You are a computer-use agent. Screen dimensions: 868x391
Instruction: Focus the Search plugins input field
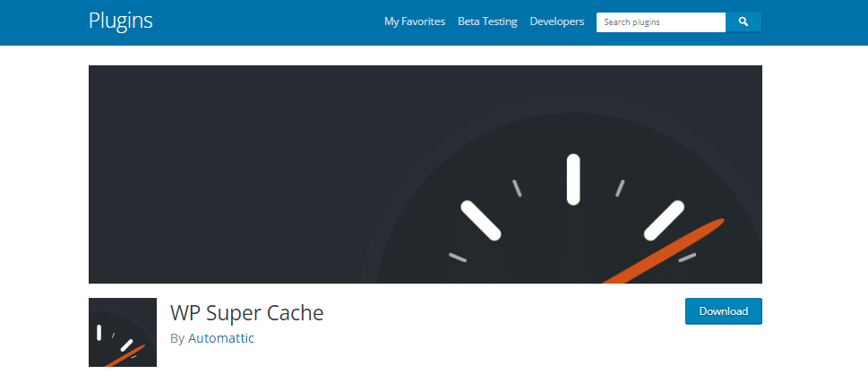click(661, 22)
